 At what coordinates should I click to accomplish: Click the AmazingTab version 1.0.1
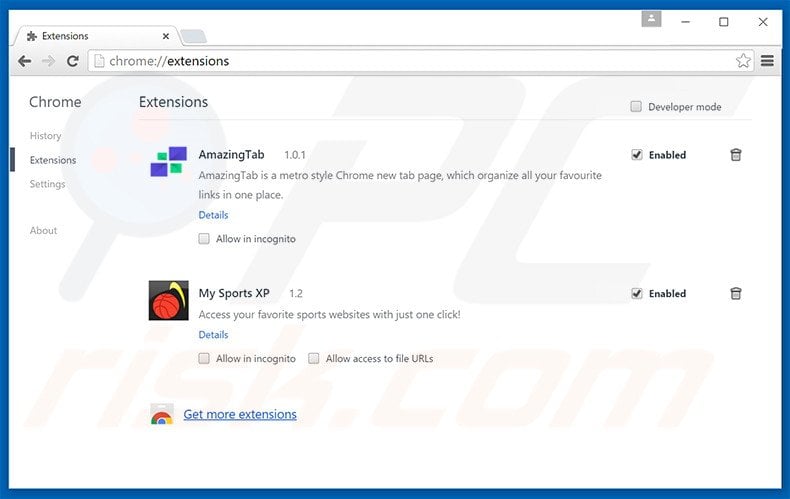[x=295, y=155]
